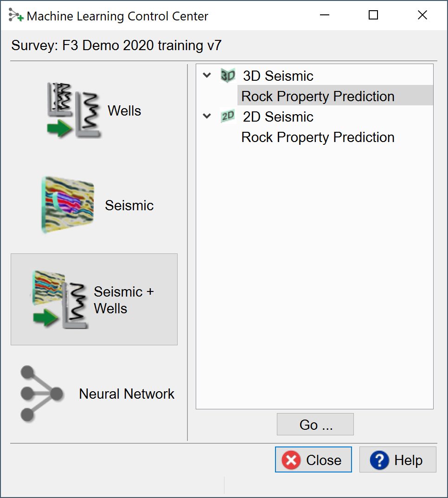This screenshot has width=448, height=498.
Task: Click the 3D Seismic cube icon
Action: (228, 76)
